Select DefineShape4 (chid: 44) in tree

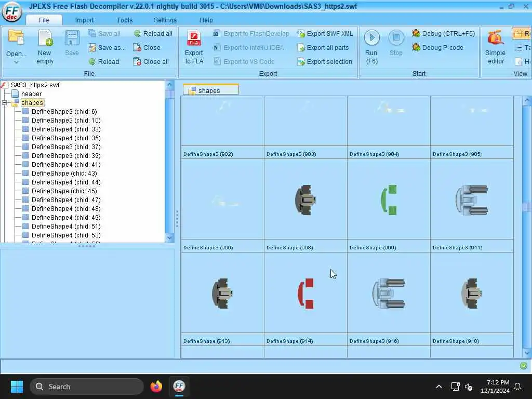click(x=66, y=182)
